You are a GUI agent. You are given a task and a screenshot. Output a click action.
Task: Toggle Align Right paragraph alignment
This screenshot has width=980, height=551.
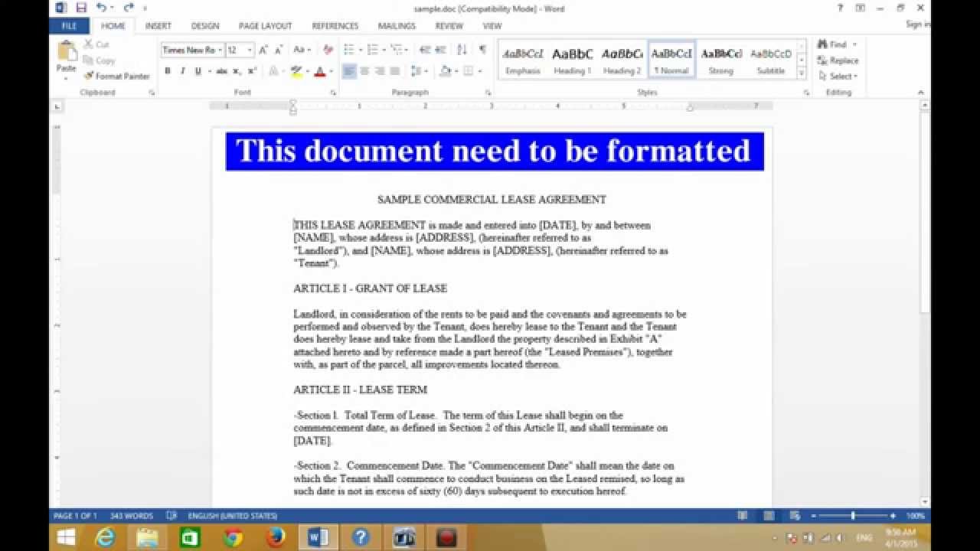tap(380, 71)
